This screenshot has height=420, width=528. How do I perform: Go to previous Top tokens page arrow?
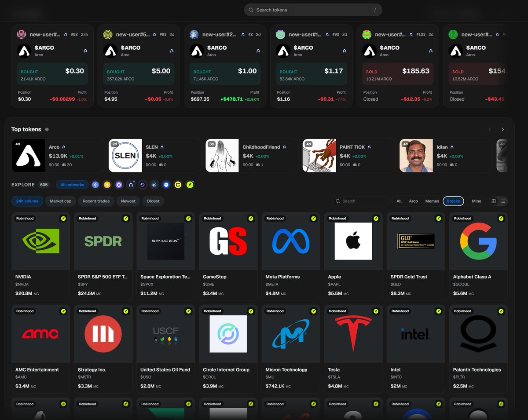coord(490,129)
